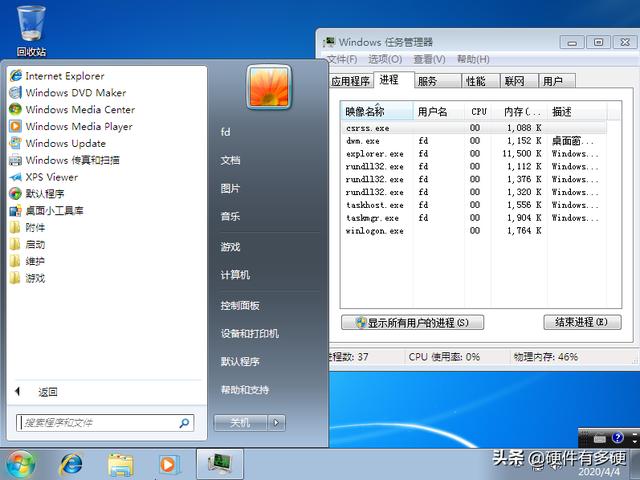Switch to the 联网 tab
The width and height of the screenshot is (640, 480).
click(x=519, y=81)
